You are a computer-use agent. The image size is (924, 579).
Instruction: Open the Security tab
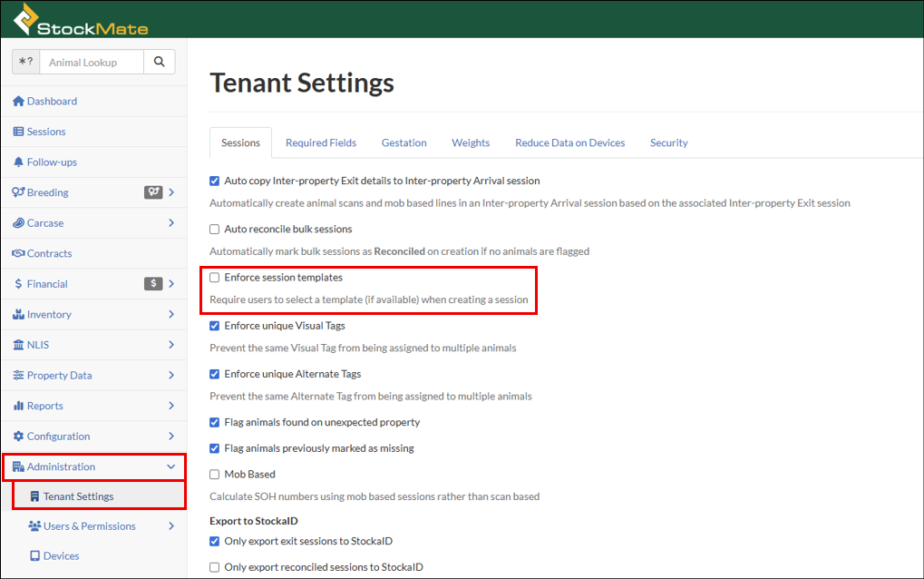pyautogui.click(x=668, y=142)
